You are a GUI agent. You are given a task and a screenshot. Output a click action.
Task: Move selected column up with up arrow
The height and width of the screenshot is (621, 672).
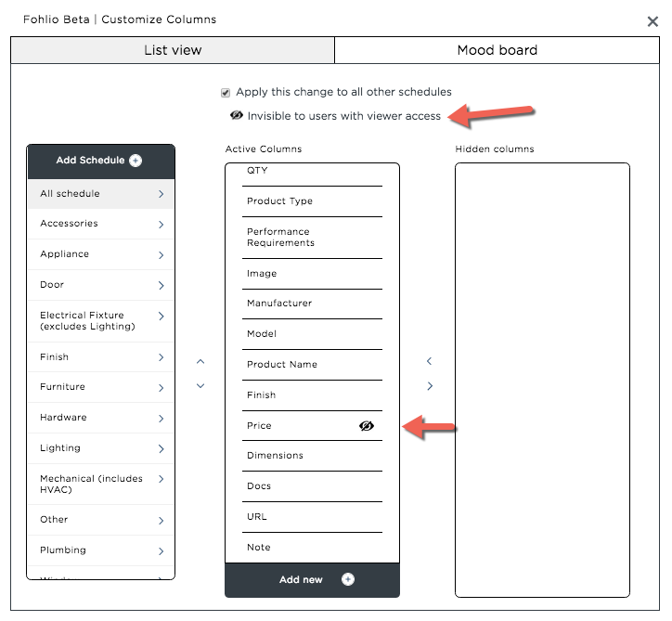[200, 362]
